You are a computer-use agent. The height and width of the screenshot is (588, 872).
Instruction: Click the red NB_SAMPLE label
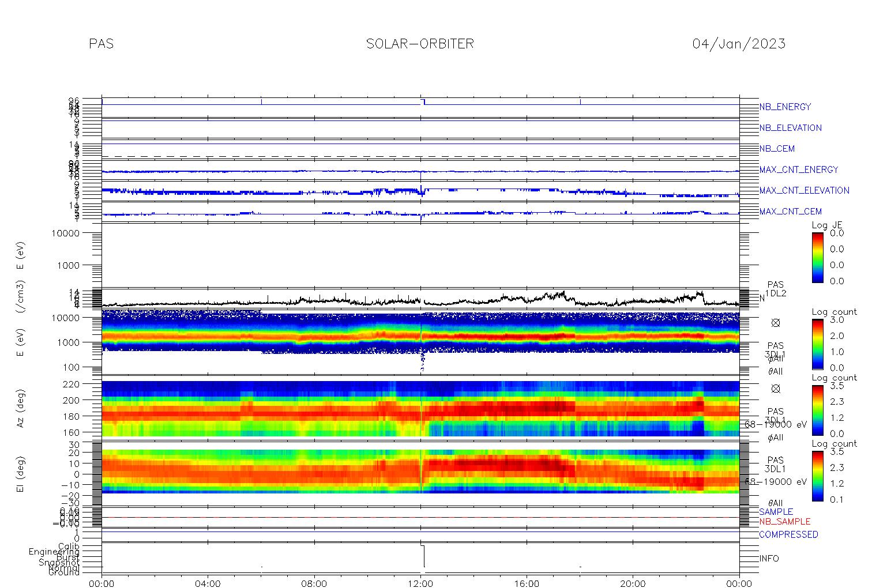click(x=784, y=522)
